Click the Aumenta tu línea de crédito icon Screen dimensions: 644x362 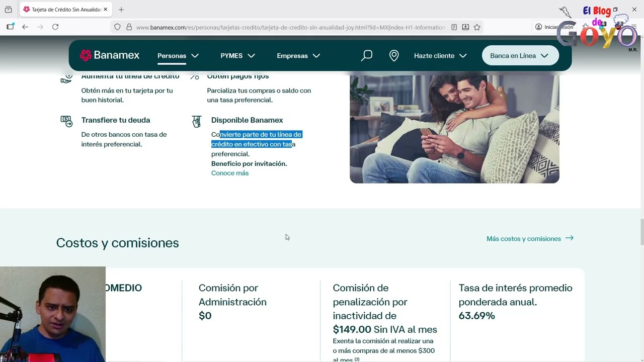click(x=66, y=78)
